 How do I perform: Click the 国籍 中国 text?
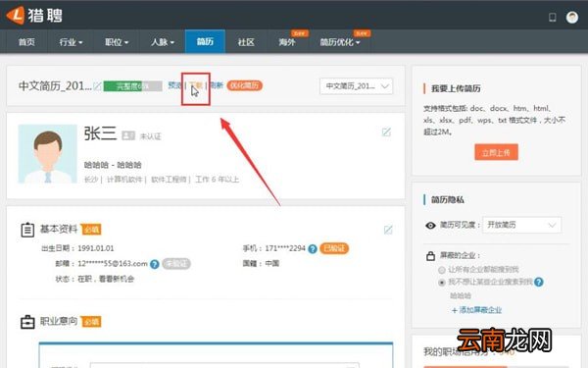261,263
